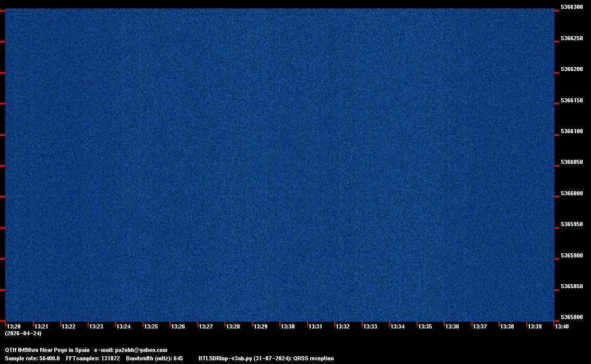Select the 13:30 time marker
Screen dimensions: 591x364
pyautogui.click(x=288, y=326)
